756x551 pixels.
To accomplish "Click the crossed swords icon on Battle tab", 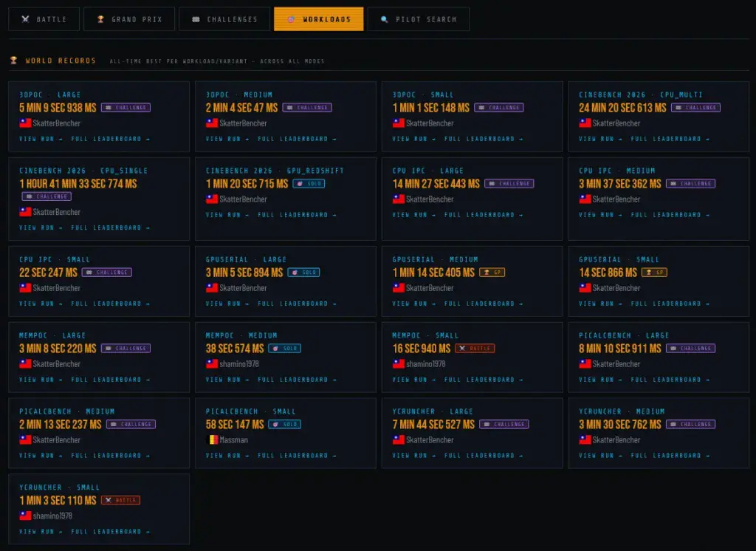I will [25, 19].
